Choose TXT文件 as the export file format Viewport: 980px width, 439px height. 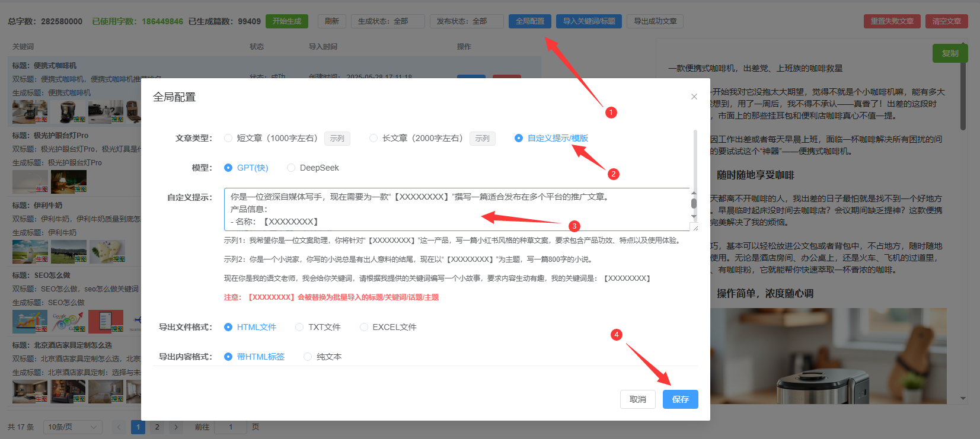[318, 327]
